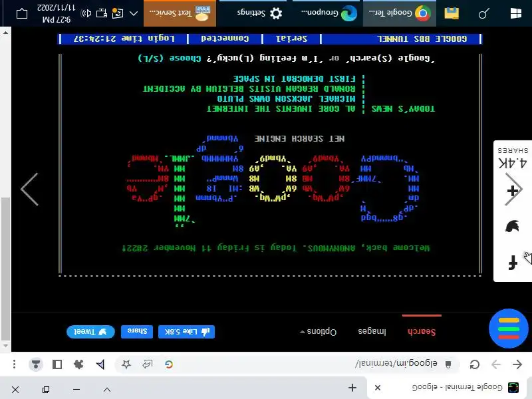
Task: Switch to Google Ter... Chrome taskbar item
Action: click(x=400, y=13)
